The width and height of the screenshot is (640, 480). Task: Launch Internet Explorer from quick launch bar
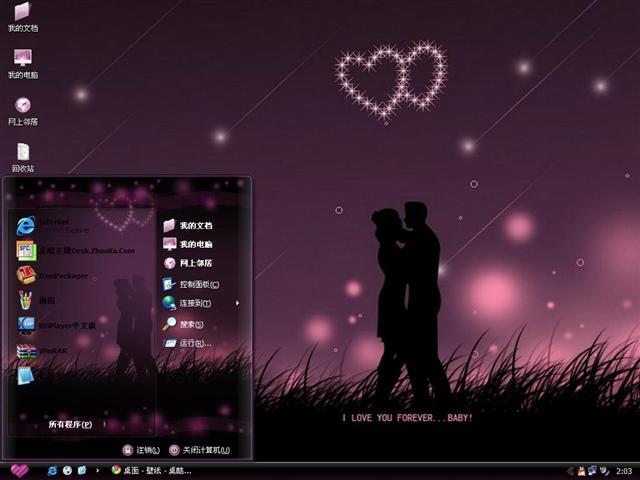coord(52,471)
